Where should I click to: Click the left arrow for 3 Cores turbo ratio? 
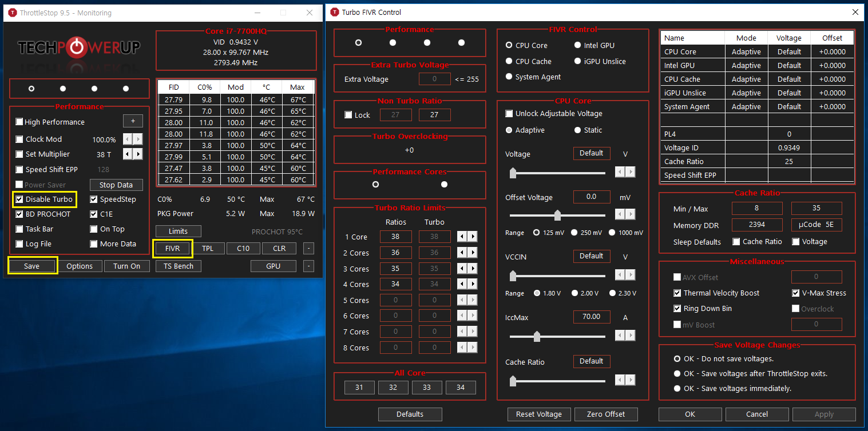[x=462, y=268]
